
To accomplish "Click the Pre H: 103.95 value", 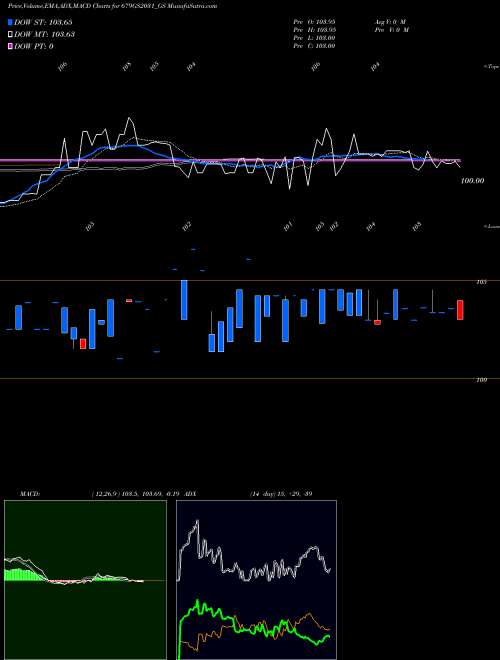I will (x=314, y=29).
